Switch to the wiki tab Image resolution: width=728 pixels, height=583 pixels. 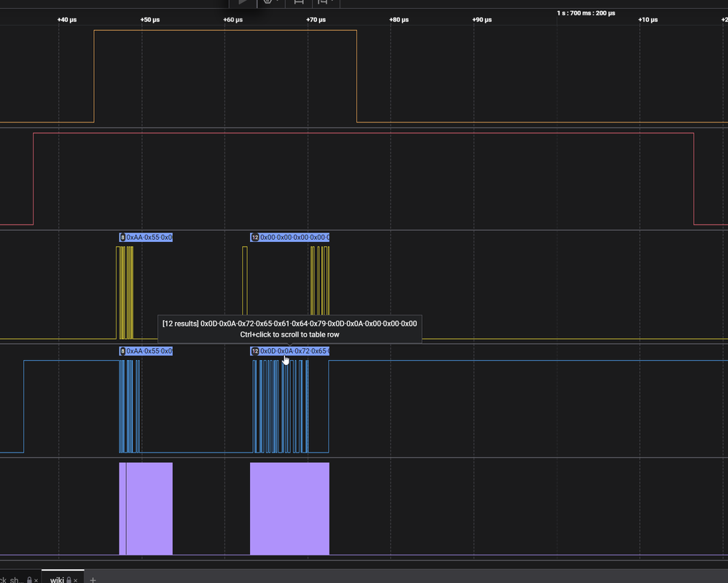[x=57, y=579]
